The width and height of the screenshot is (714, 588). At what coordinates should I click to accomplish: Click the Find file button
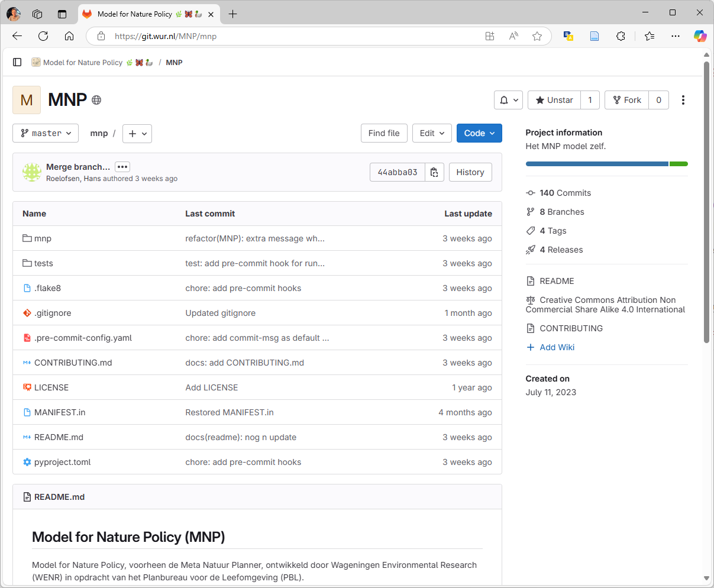coord(384,133)
